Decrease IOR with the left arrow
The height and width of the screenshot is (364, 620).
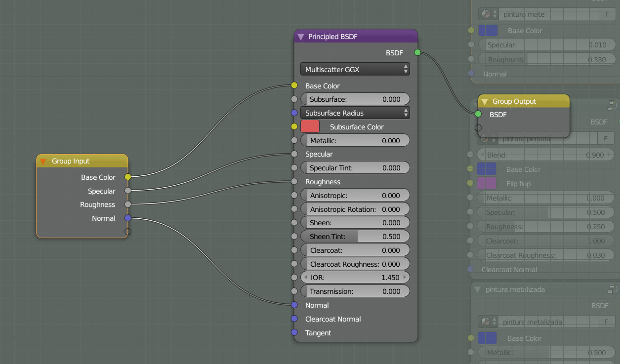click(305, 278)
